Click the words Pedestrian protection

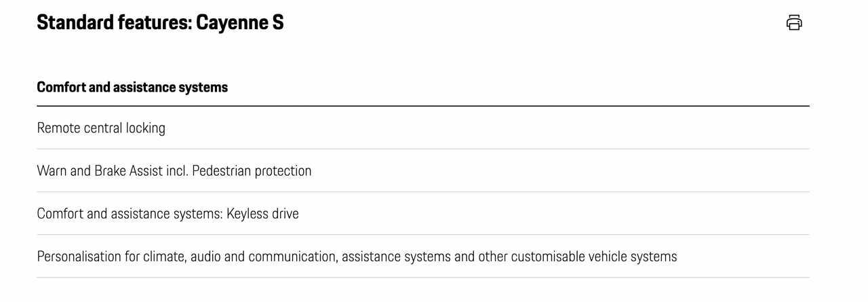(x=252, y=170)
